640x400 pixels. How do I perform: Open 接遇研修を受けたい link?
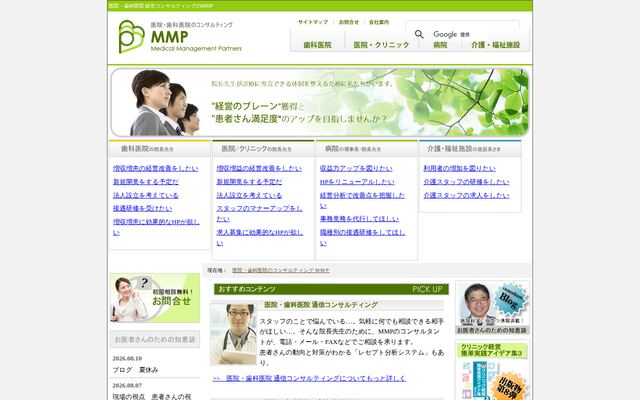click(142, 209)
